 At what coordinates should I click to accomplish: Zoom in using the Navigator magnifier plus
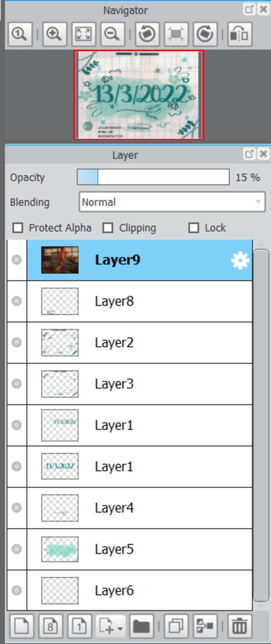tap(55, 34)
